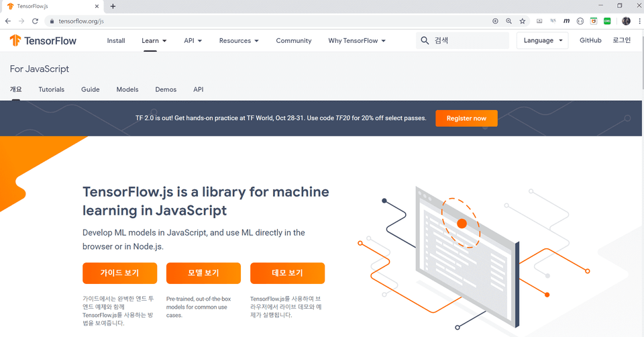
Task: Expand the API dropdown in top nav
Action: click(x=193, y=41)
